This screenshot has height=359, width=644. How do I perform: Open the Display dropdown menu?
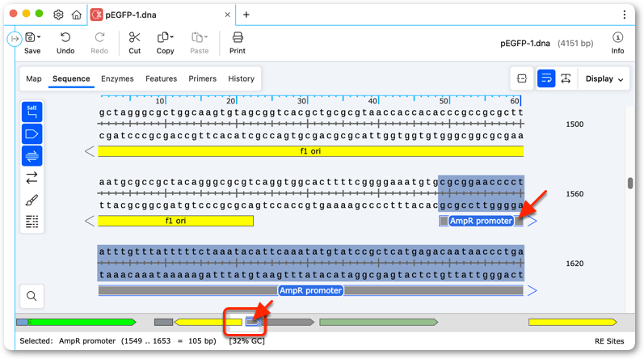click(x=604, y=78)
